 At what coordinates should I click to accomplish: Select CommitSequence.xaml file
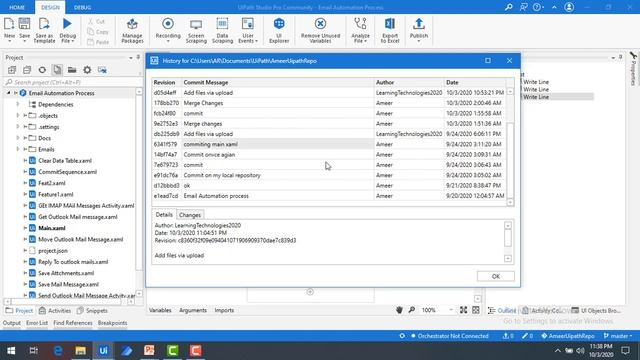coord(67,172)
